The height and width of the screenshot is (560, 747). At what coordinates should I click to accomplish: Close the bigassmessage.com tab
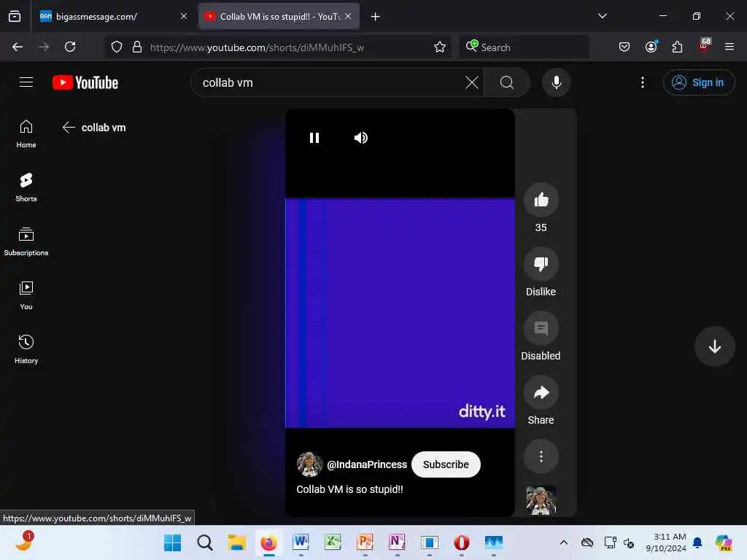pyautogui.click(x=183, y=17)
